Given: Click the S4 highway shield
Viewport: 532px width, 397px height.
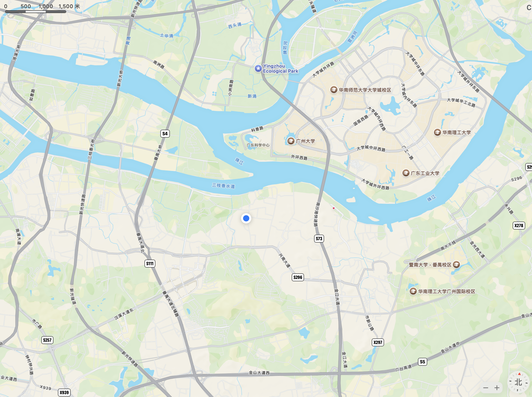Looking at the screenshot, I should [165, 134].
